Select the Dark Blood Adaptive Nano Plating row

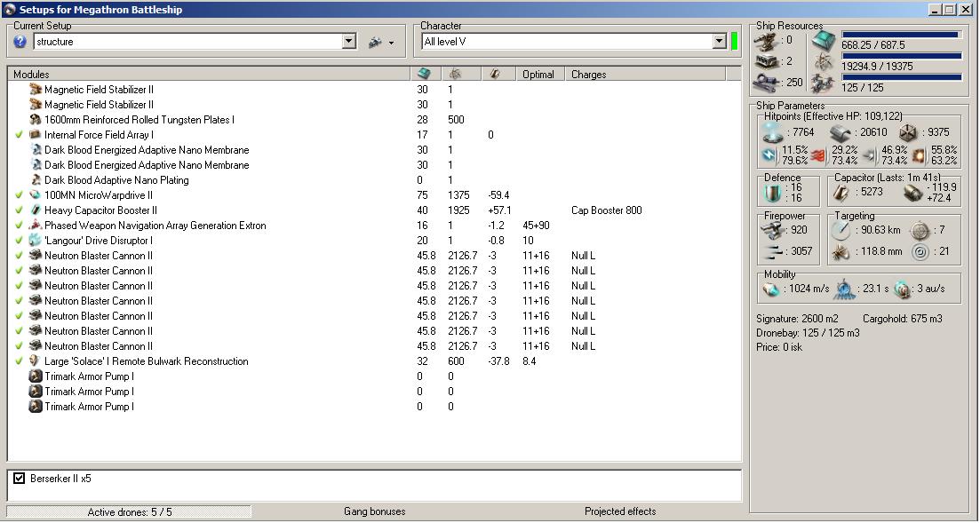(x=374, y=180)
